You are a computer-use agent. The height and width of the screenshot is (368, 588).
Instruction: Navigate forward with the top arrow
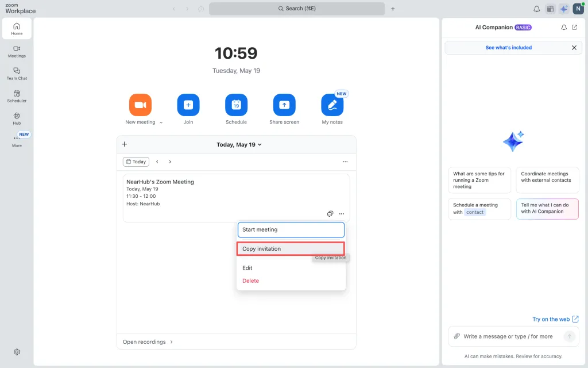tap(187, 9)
